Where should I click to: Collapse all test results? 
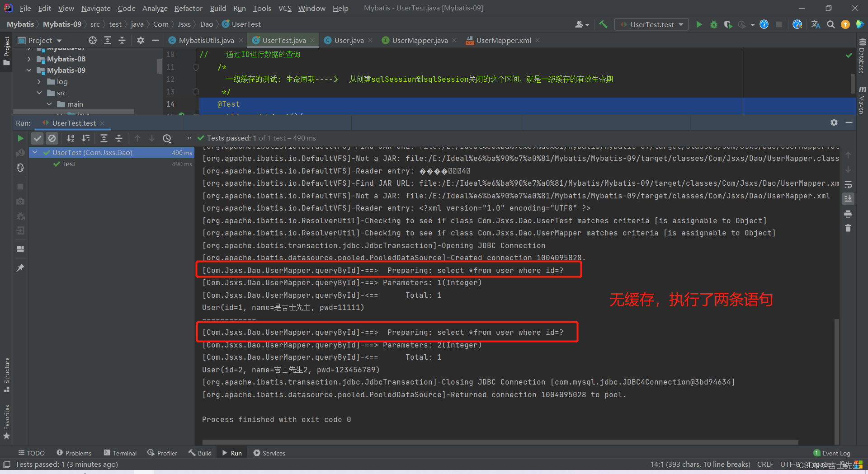(x=119, y=138)
